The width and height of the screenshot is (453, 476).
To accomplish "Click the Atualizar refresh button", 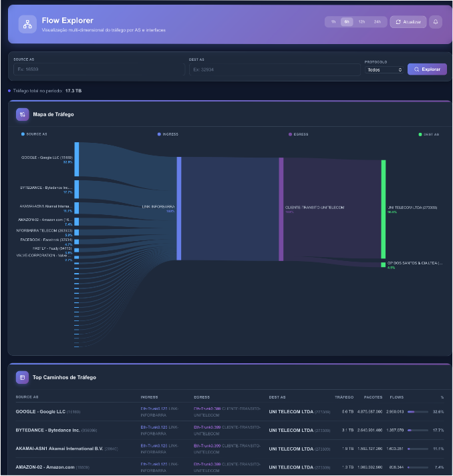I will point(408,22).
